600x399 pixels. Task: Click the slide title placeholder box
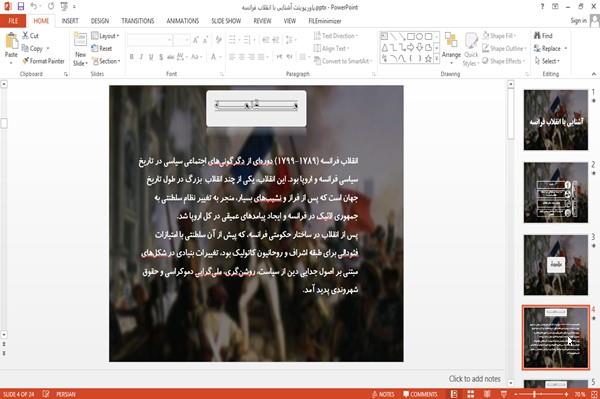tap(256, 108)
